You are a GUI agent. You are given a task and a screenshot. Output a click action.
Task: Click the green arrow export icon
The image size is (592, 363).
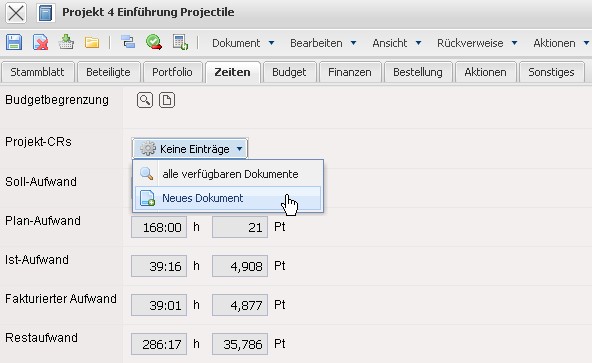coord(66,42)
